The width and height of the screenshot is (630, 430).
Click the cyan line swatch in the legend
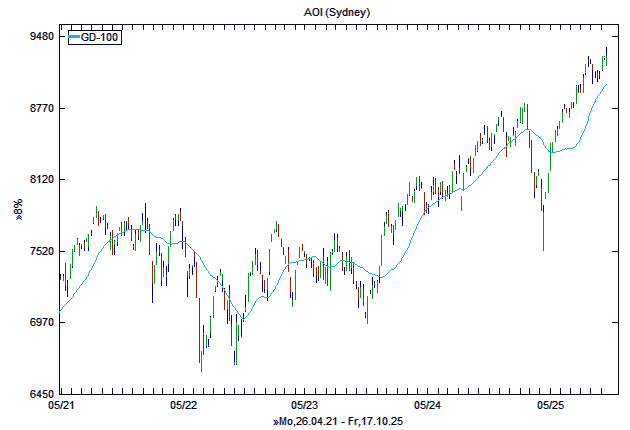coord(73,38)
